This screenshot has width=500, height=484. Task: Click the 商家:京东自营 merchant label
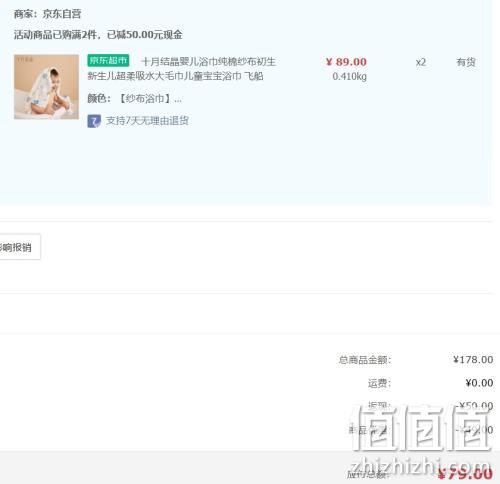click(x=47, y=14)
